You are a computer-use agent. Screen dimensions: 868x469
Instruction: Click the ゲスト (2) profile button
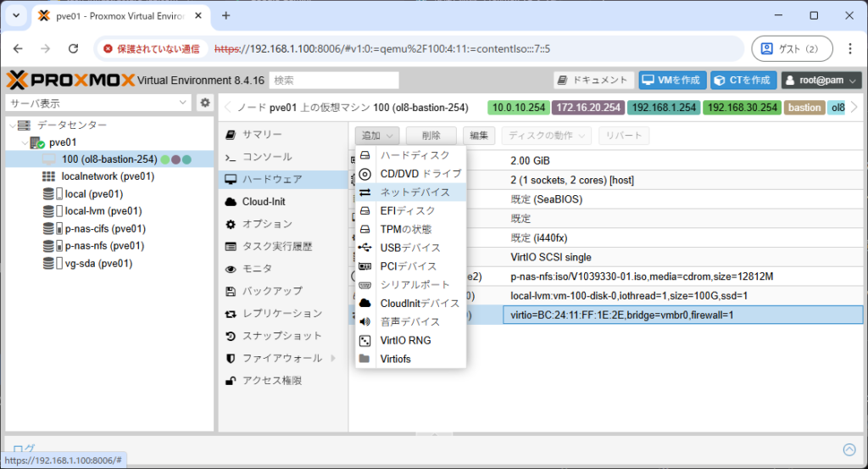pos(792,48)
